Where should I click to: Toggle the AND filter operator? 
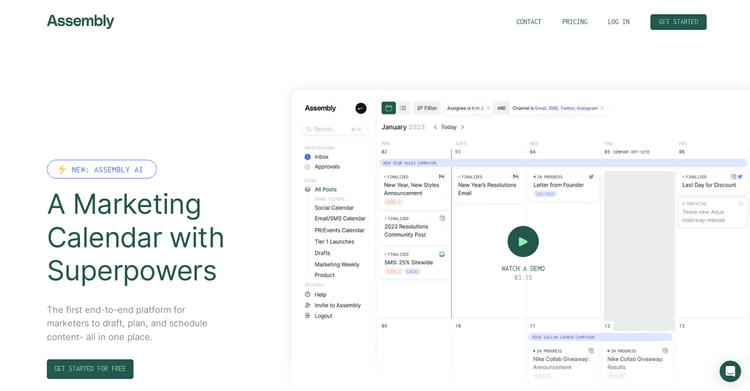tap(501, 108)
